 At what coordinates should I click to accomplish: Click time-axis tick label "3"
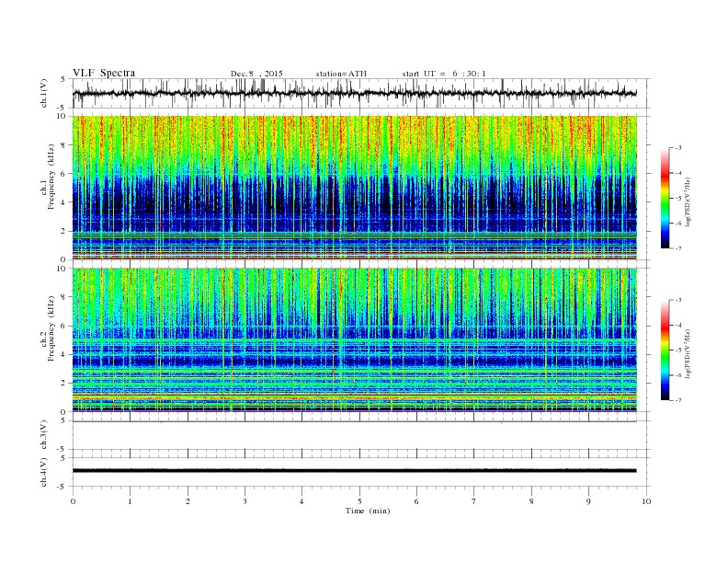(x=245, y=501)
